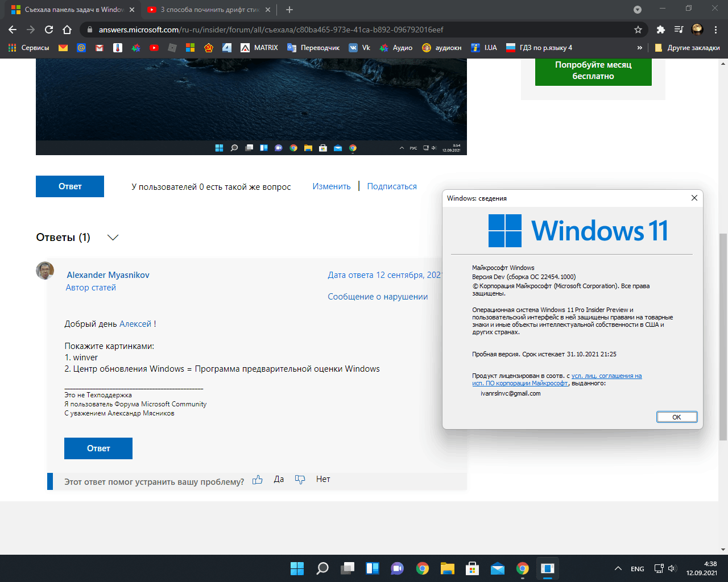Open the Сервисы apps bookmark

coord(28,48)
